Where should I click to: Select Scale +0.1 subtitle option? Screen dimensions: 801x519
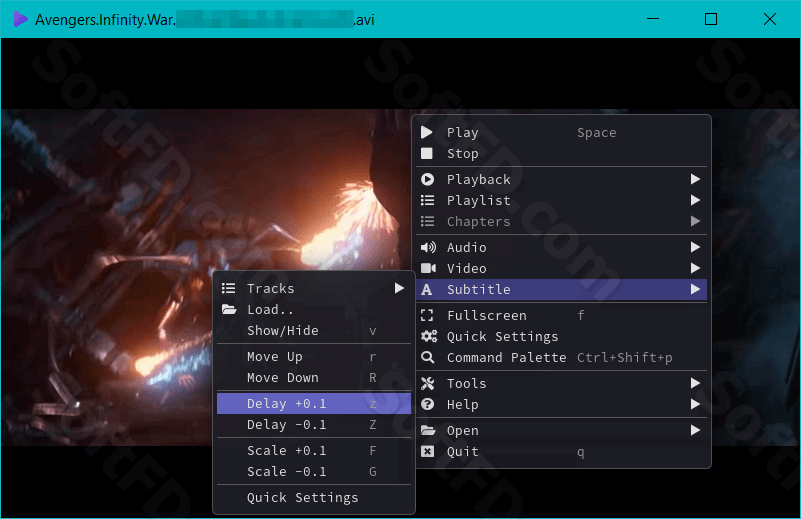tap(314, 451)
